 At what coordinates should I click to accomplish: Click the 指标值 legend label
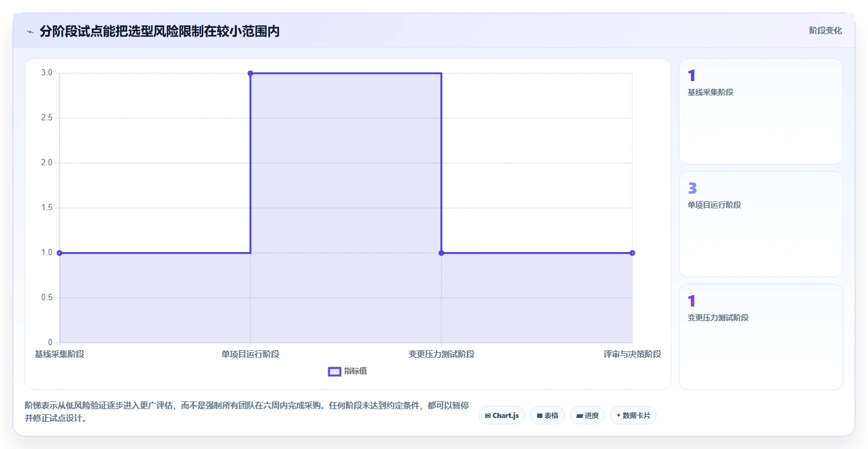tap(356, 371)
